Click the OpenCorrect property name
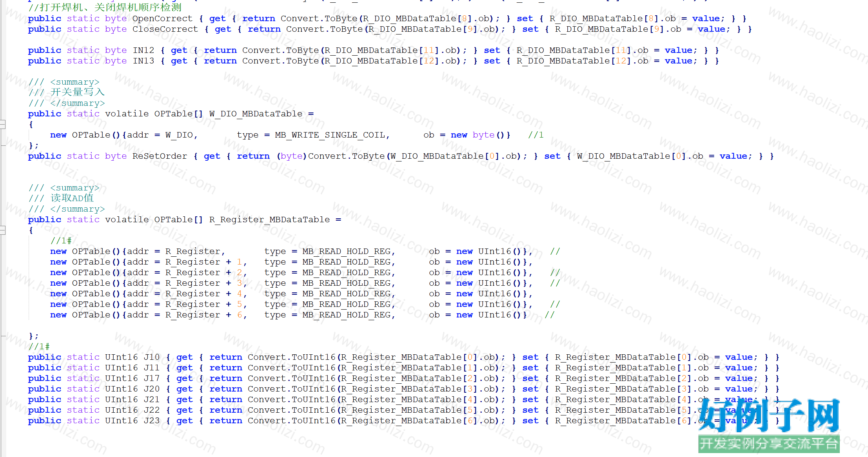Image resolution: width=868 pixels, height=457 pixels. click(162, 18)
